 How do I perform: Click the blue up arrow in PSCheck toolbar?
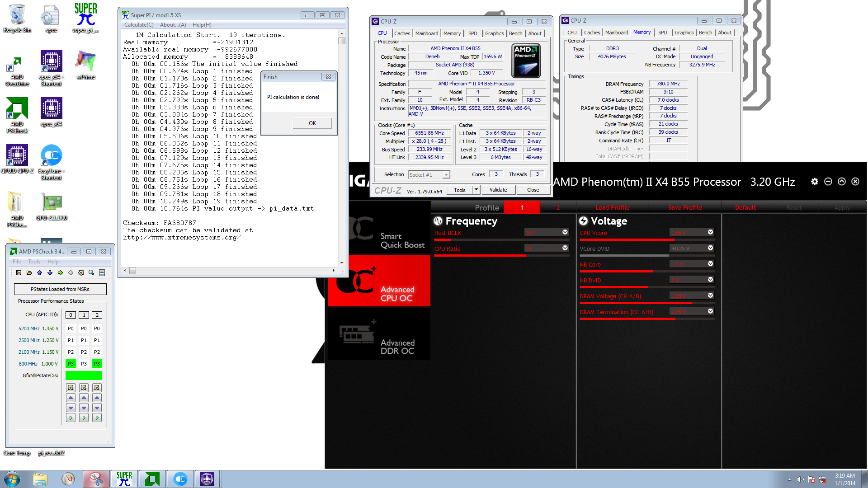click(39, 272)
